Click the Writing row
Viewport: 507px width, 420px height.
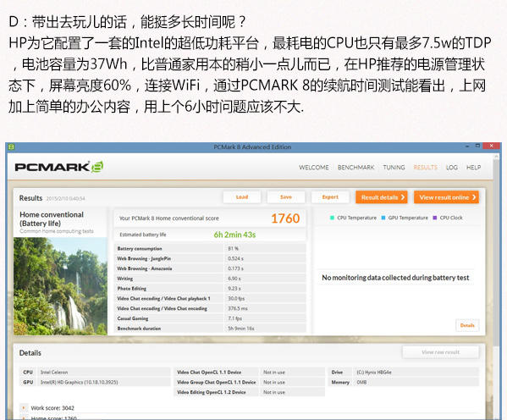point(210,279)
